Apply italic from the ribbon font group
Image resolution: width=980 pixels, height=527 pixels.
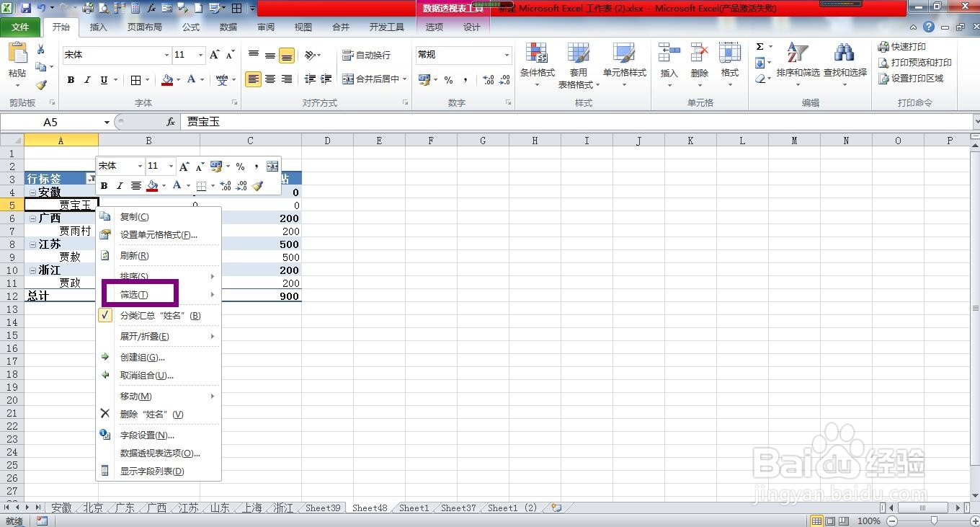pyautogui.click(x=87, y=80)
